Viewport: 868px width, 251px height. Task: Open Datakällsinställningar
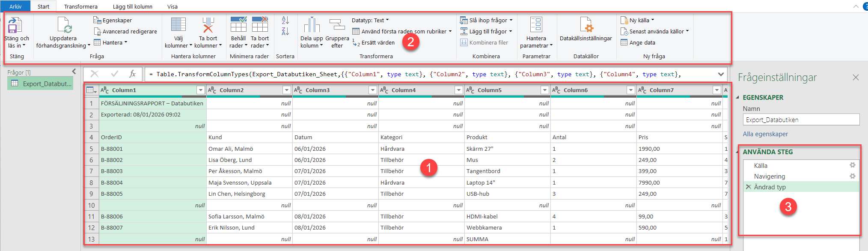(x=586, y=26)
